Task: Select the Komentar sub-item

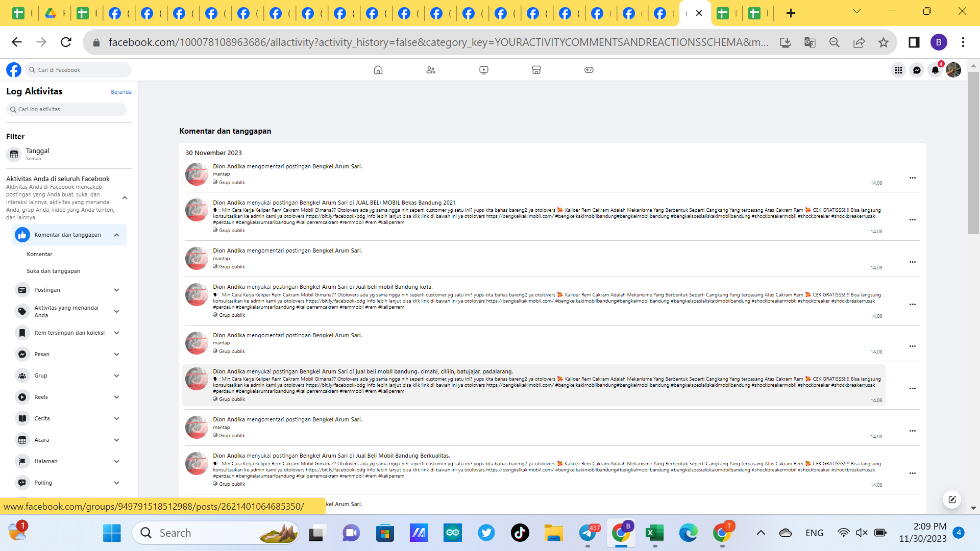Action: pyautogui.click(x=39, y=254)
